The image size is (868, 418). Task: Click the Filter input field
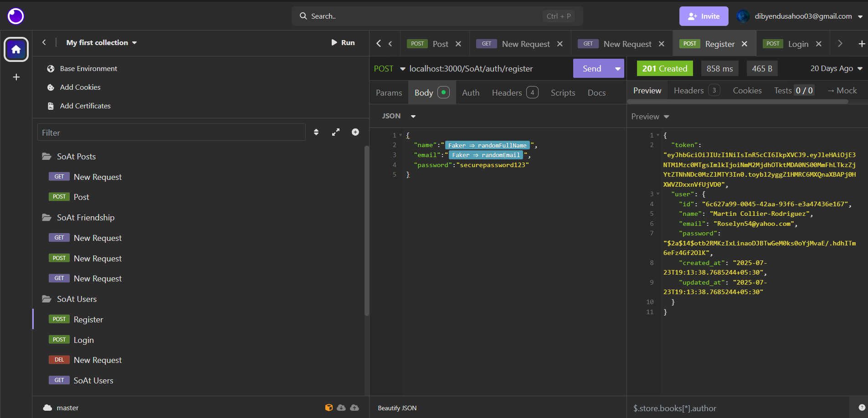pos(171,133)
